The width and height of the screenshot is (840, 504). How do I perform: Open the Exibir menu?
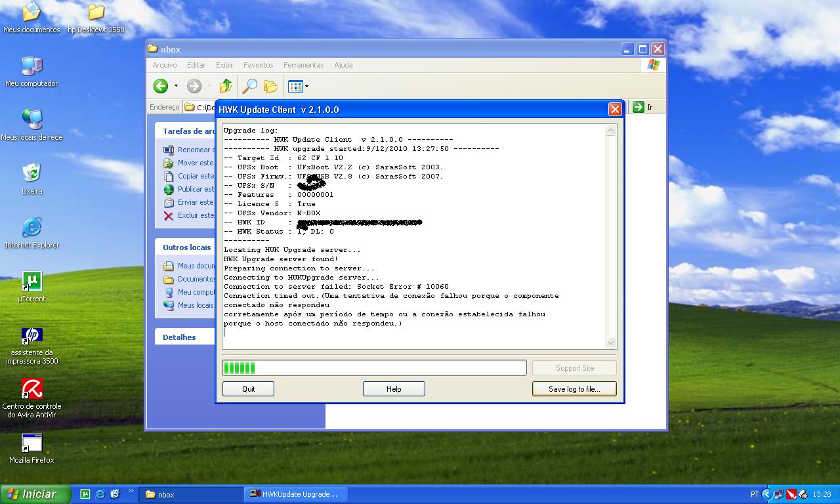[x=224, y=65]
